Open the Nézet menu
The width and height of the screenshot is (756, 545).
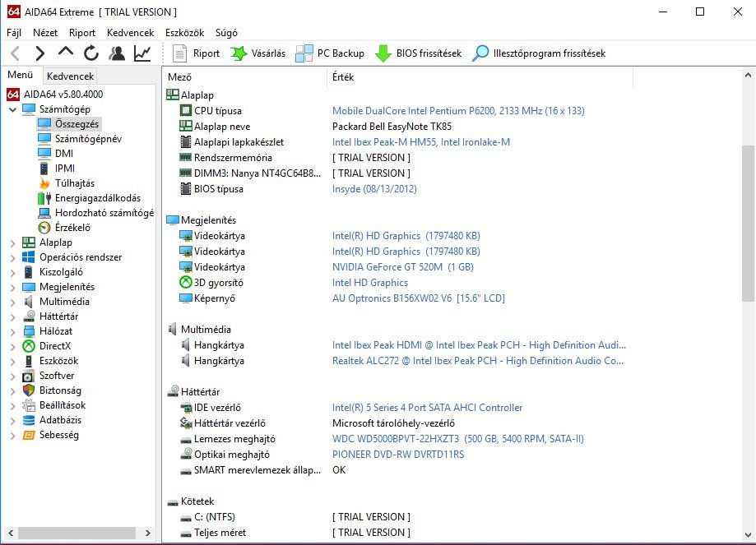tap(45, 33)
